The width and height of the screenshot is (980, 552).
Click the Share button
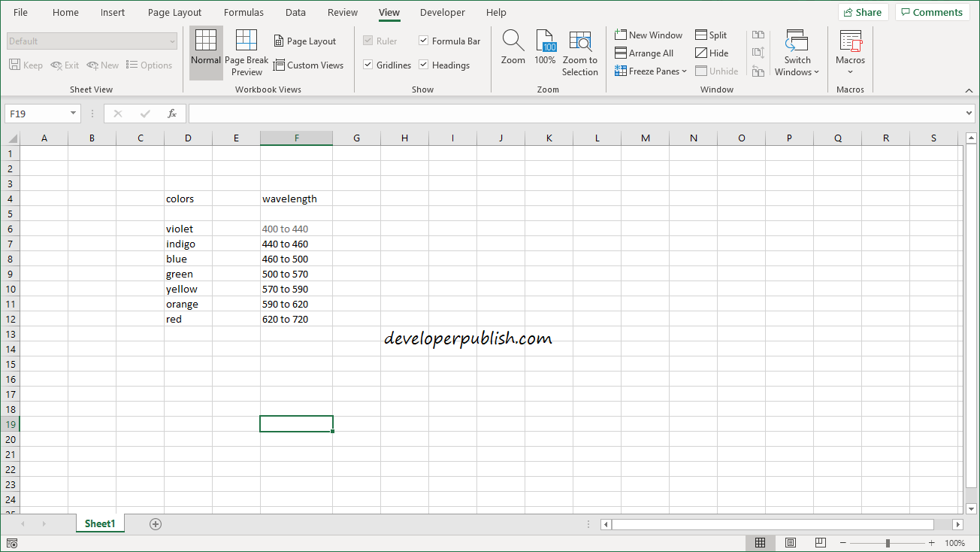(863, 11)
